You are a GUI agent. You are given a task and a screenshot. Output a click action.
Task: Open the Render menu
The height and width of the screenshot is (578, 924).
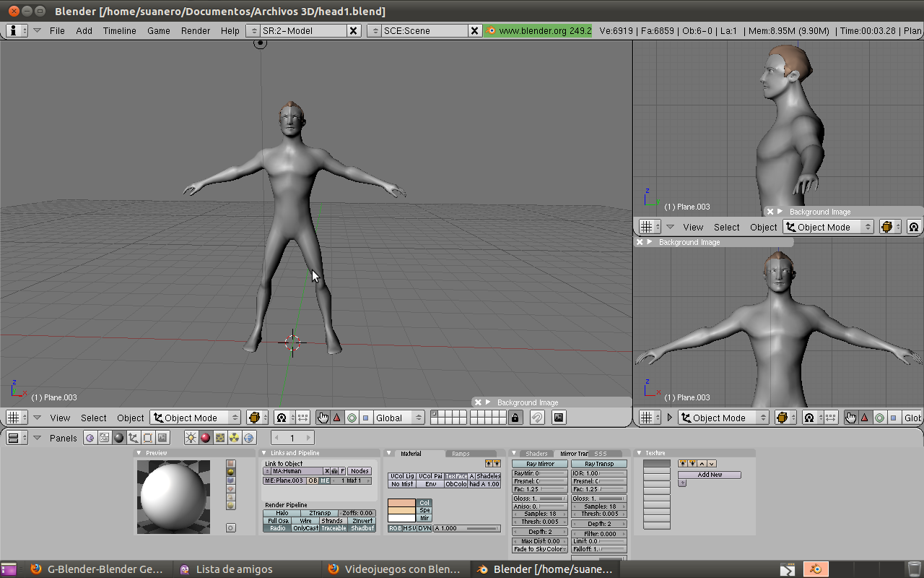click(x=196, y=30)
